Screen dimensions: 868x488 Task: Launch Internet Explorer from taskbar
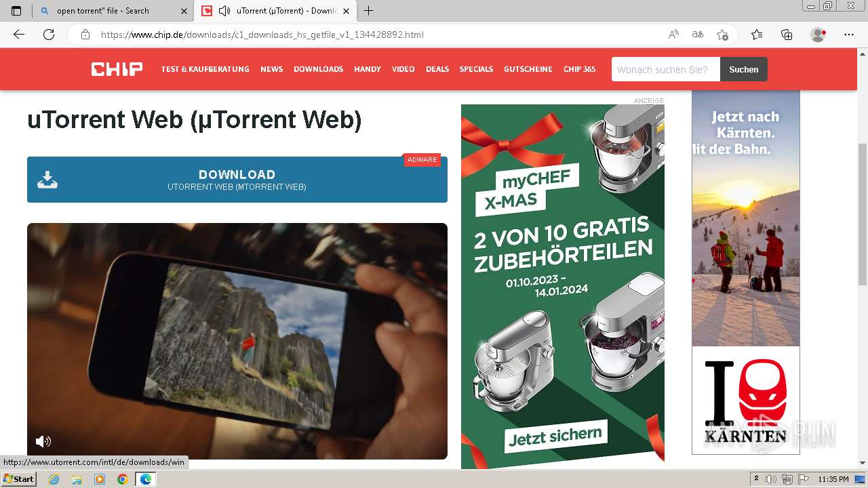point(54,479)
